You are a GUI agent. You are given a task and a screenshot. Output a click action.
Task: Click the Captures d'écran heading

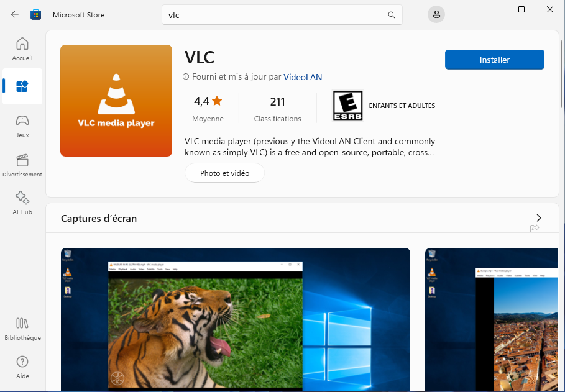tap(99, 218)
